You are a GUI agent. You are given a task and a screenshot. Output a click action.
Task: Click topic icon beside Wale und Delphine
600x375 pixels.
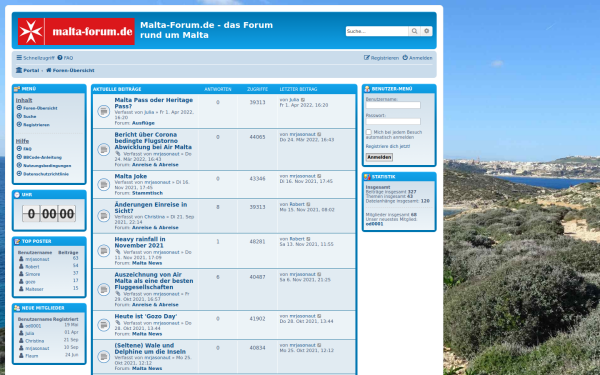104,357
